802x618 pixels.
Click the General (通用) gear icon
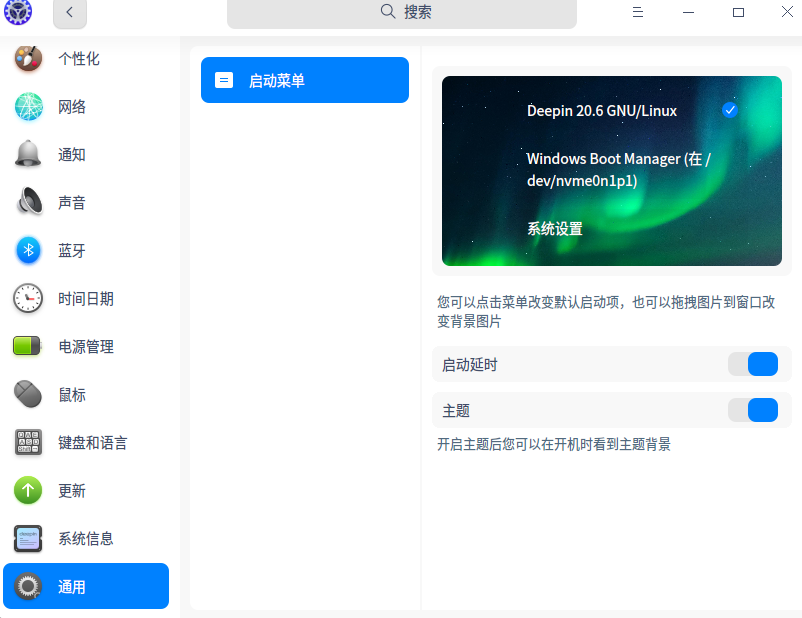point(28,586)
